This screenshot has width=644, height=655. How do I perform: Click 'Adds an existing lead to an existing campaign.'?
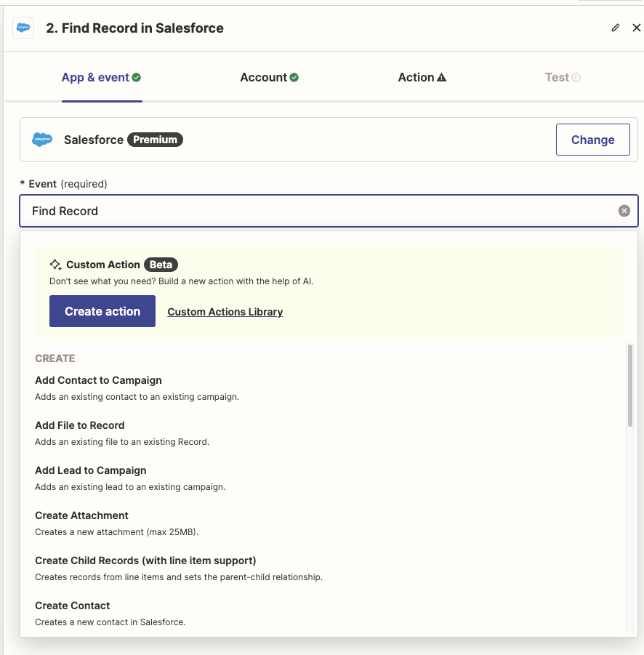tap(130, 487)
